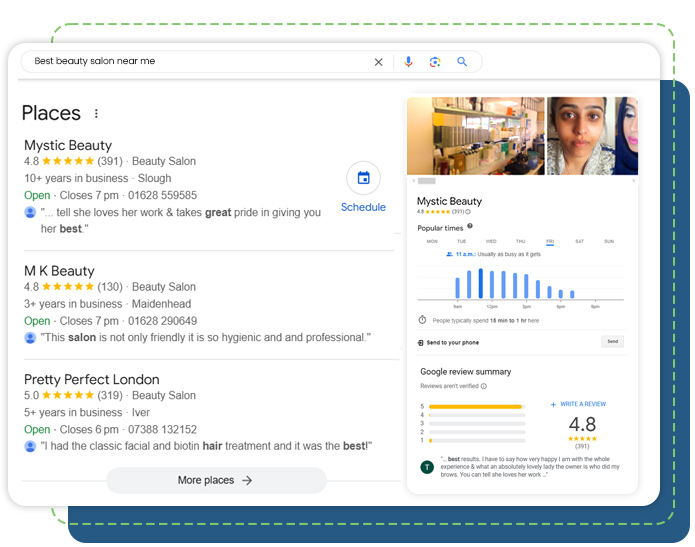The width and height of the screenshot is (695, 547).
Task: Click the Send button in the knowledge panel
Action: pos(613,341)
